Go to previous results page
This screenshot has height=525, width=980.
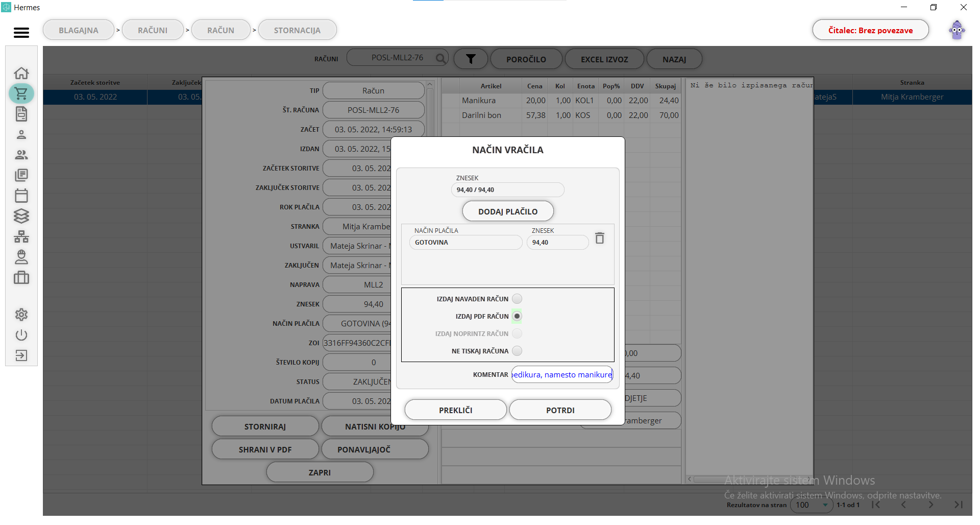[x=903, y=505]
